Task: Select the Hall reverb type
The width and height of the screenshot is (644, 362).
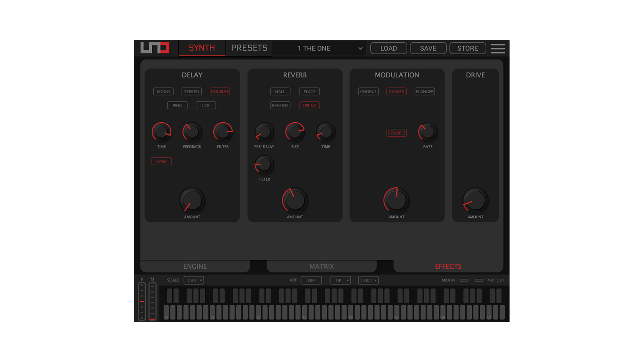Action: pyautogui.click(x=280, y=92)
